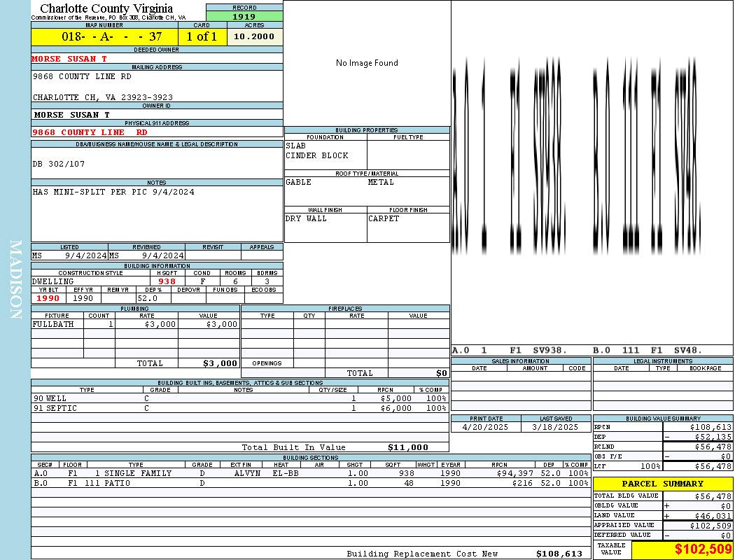Click the FULLBATH plumbing fixture
The image size is (735, 560).
pyautogui.click(x=53, y=324)
